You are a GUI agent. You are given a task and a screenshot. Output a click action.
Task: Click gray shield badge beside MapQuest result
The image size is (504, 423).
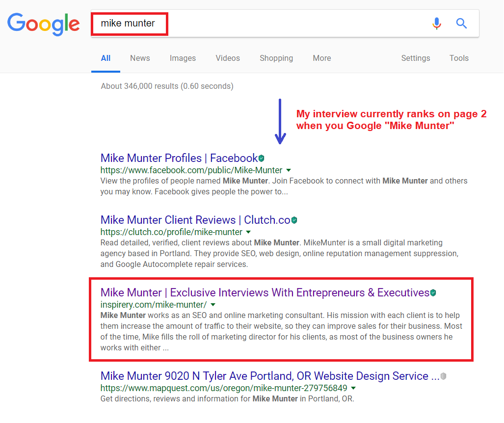(443, 376)
